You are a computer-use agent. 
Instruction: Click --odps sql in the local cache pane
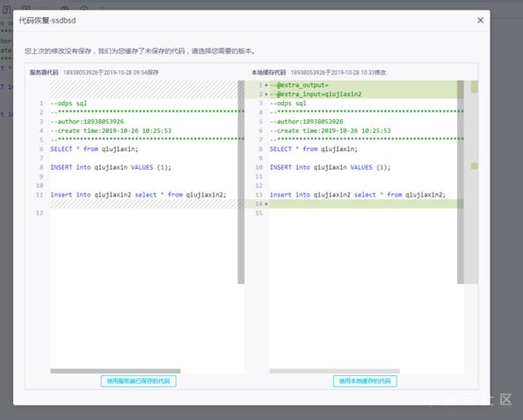click(x=288, y=104)
